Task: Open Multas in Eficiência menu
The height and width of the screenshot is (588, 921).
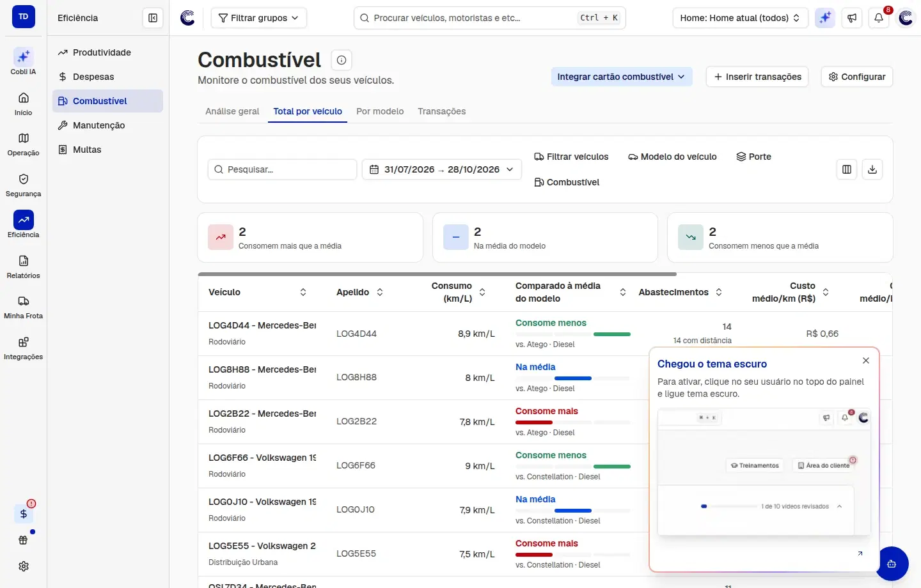Action: tap(107, 150)
